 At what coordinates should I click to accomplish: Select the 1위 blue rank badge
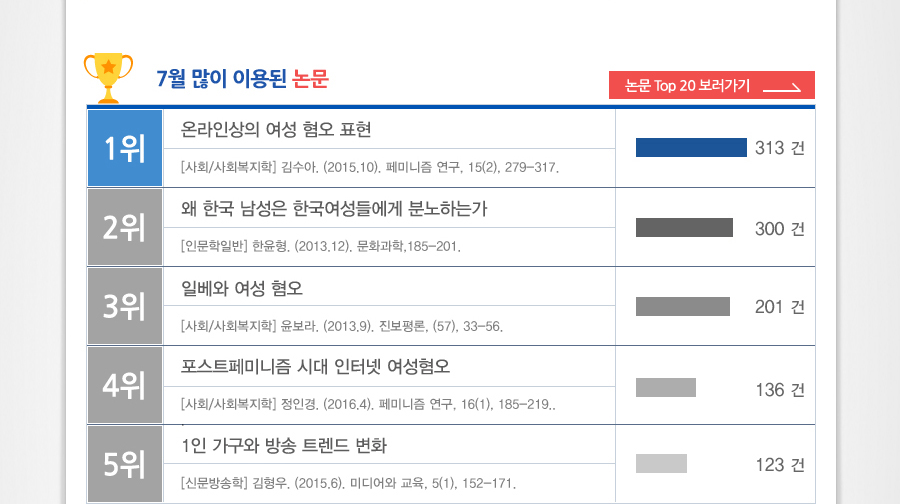click(x=125, y=148)
